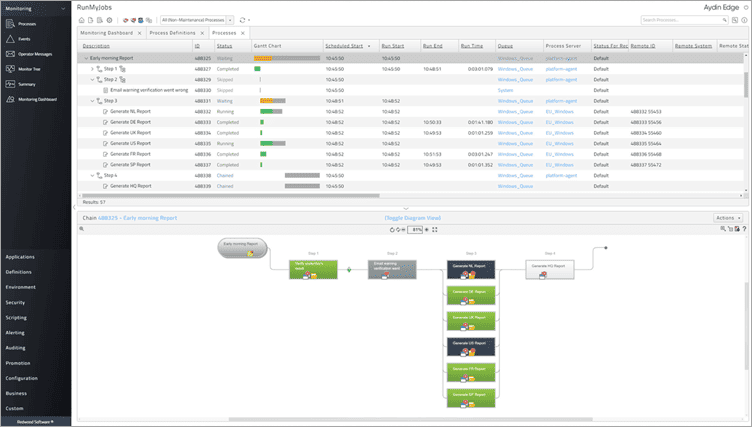Image resolution: width=752 pixels, height=427 pixels.
Task: Collapse the Early morning Report row
Action: 84,58
